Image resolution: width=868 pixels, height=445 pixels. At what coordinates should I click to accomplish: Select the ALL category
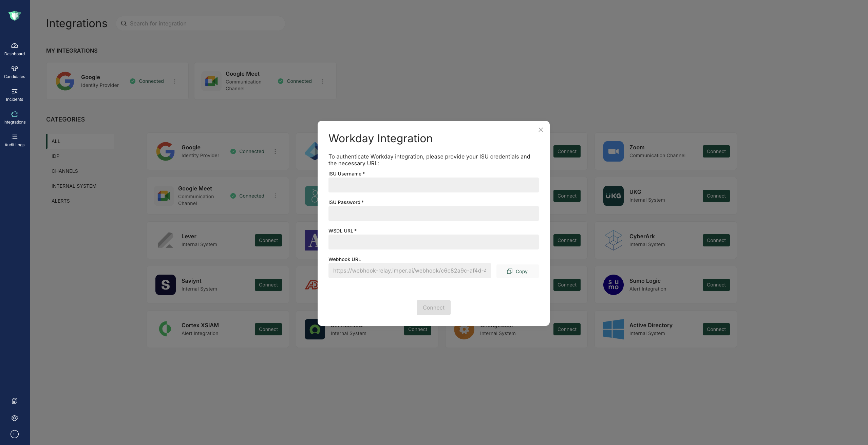(80, 141)
